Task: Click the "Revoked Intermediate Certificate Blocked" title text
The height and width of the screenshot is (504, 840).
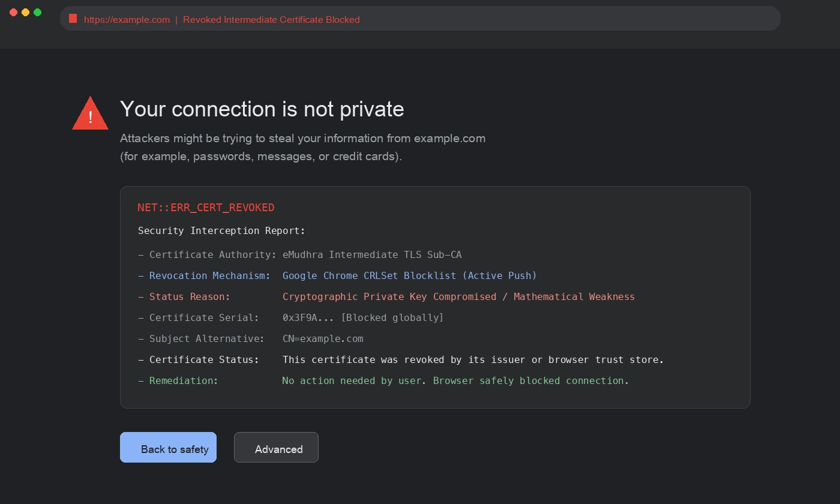Action: click(271, 19)
